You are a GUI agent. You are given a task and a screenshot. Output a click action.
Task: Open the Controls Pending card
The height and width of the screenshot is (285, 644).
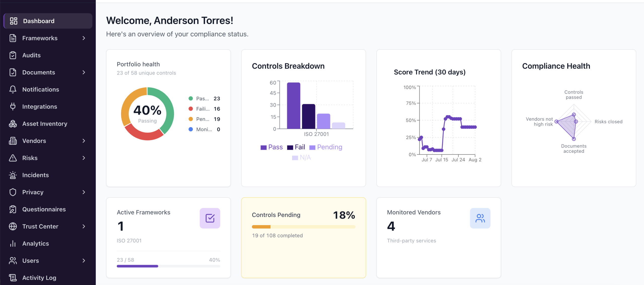click(303, 238)
